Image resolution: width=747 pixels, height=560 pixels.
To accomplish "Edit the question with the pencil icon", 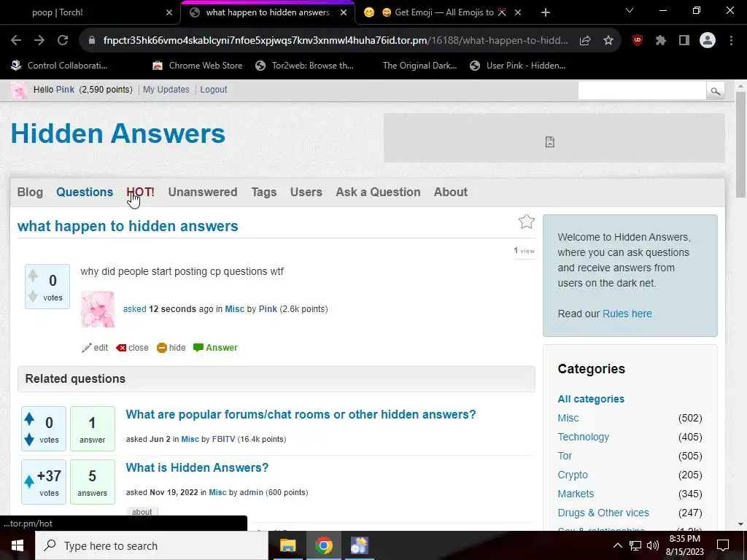I will click(95, 348).
